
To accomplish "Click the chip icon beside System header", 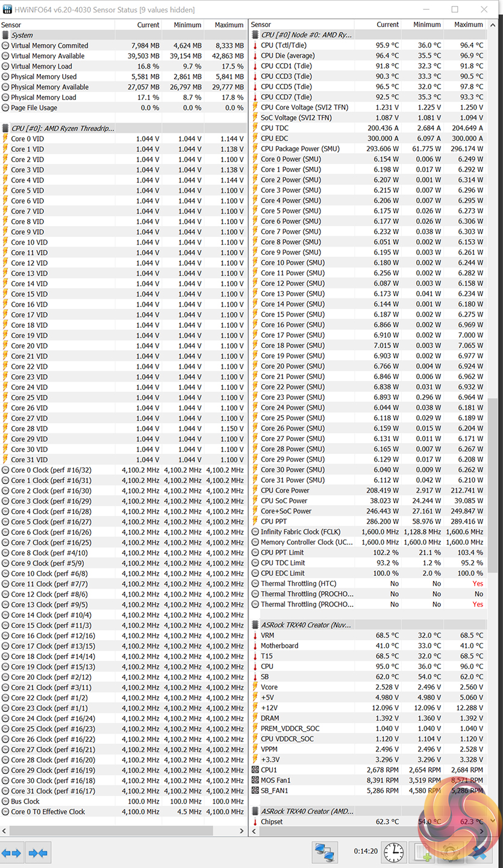I will coord(5,36).
